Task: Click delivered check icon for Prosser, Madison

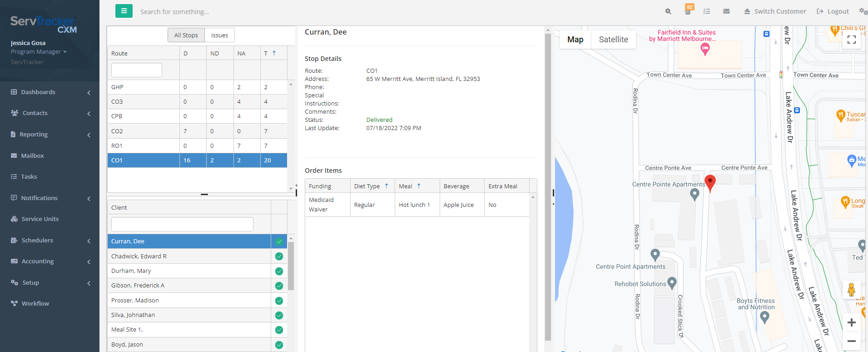Action: (x=279, y=301)
